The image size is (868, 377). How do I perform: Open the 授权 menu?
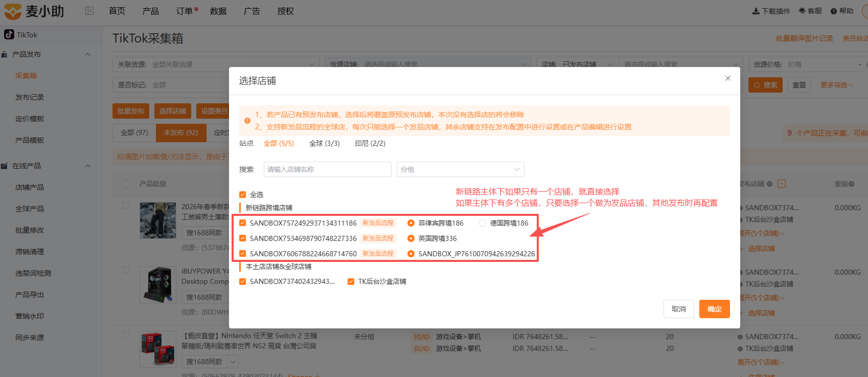[286, 11]
